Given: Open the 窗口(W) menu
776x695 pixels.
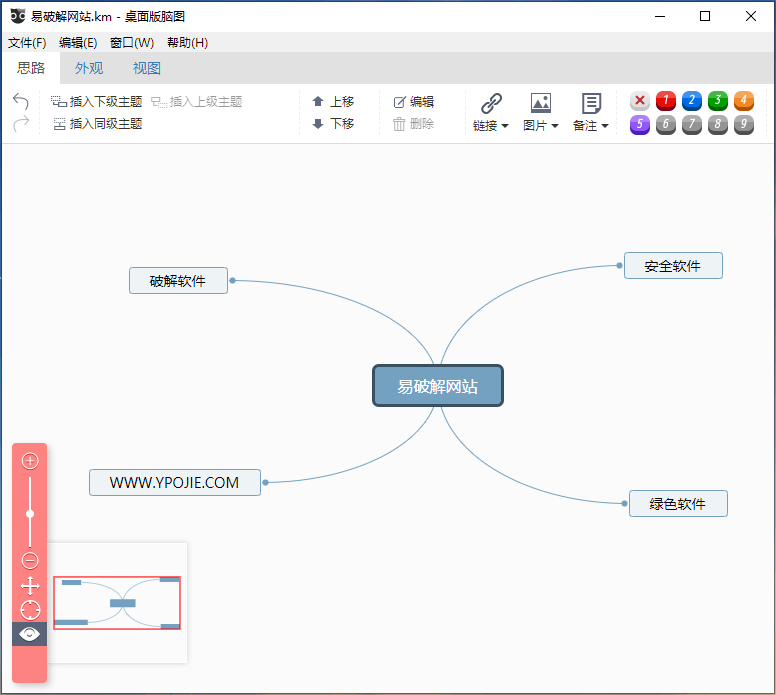Looking at the screenshot, I should point(132,43).
